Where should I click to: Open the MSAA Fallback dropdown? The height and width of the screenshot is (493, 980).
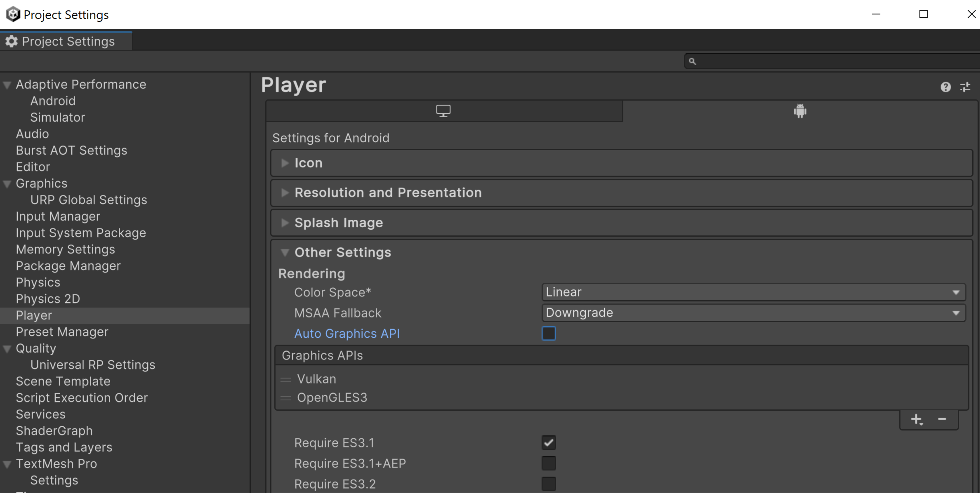pos(753,313)
